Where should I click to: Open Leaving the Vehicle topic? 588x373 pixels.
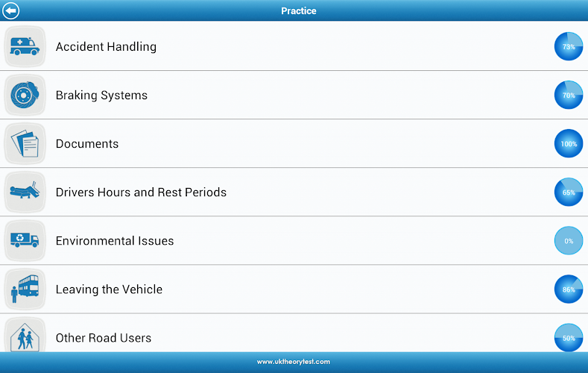point(109,289)
